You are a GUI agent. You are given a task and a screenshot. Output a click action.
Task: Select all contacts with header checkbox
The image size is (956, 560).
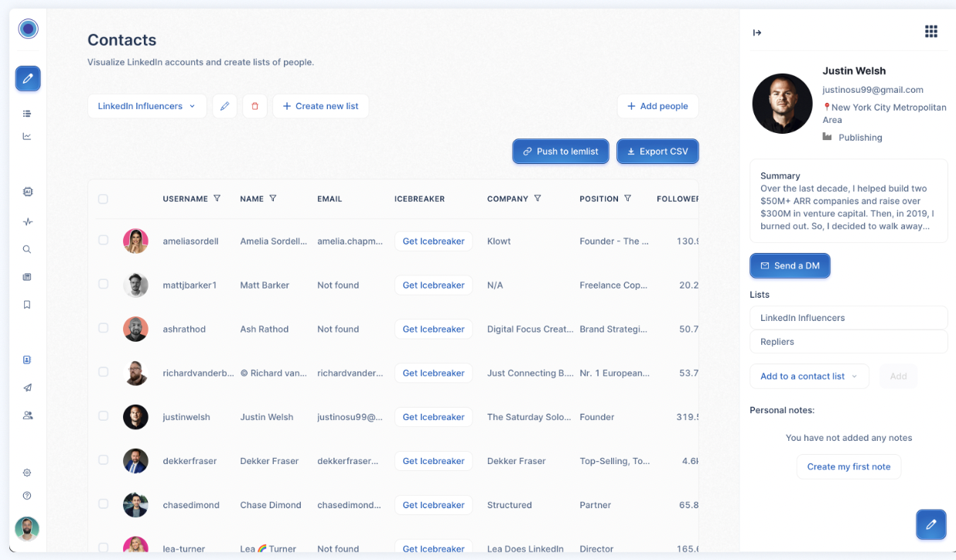[x=103, y=199]
